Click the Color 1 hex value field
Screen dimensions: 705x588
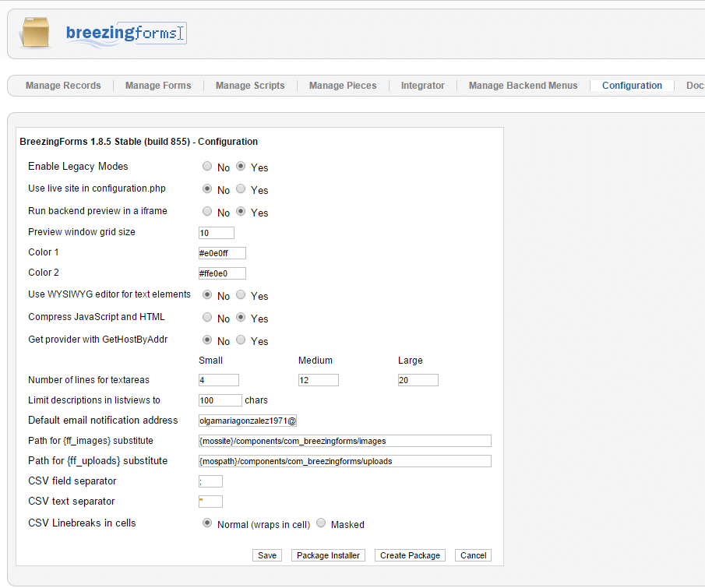[222, 253]
